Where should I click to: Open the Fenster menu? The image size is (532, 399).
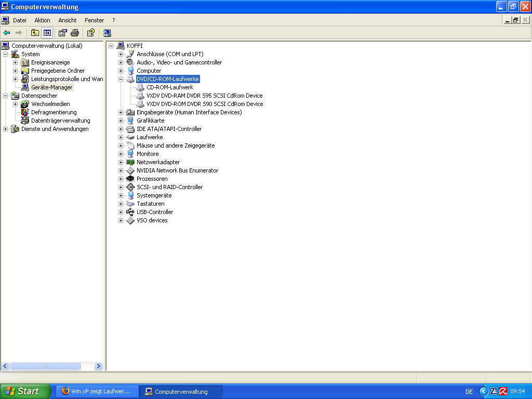point(94,20)
